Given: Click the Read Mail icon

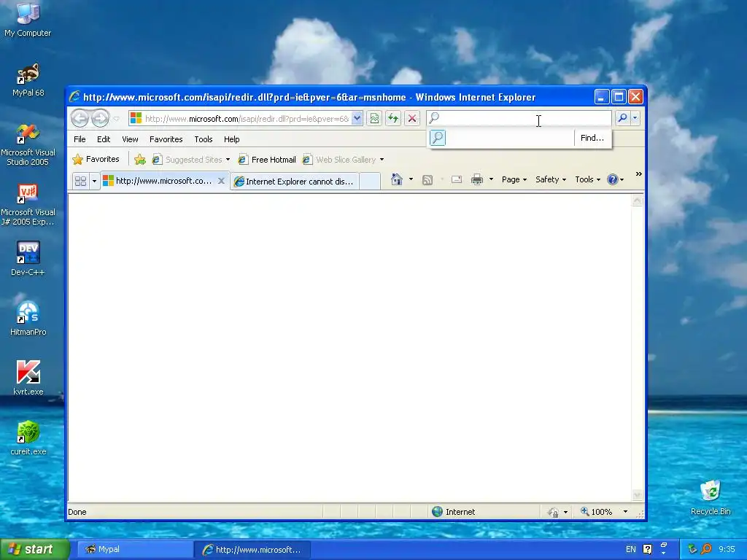Looking at the screenshot, I should click(x=457, y=179).
